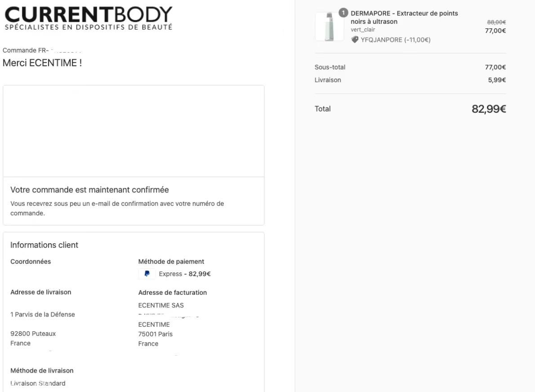The width and height of the screenshot is (535, 392).
Task: Click the Express payment amount text
Action: tap(185, 274)
